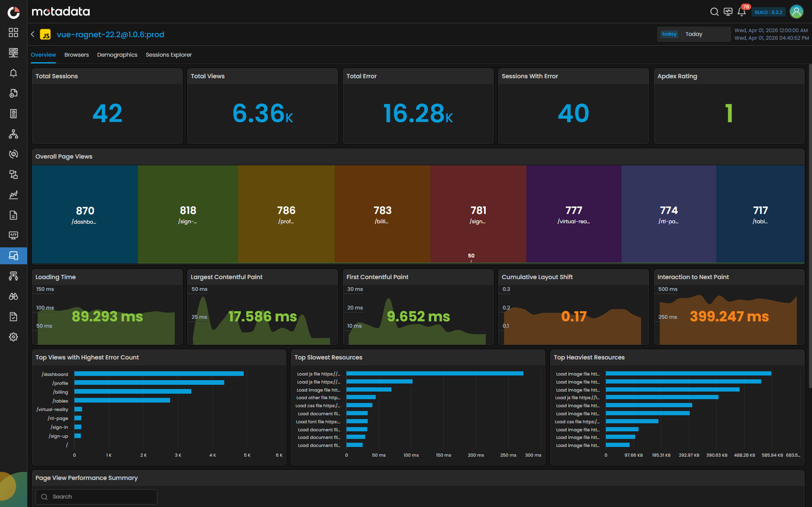812x507 pixels.
Task: Open the binoculars icon in sidebar
Action: pyautogui.click(x=14, y=296)
